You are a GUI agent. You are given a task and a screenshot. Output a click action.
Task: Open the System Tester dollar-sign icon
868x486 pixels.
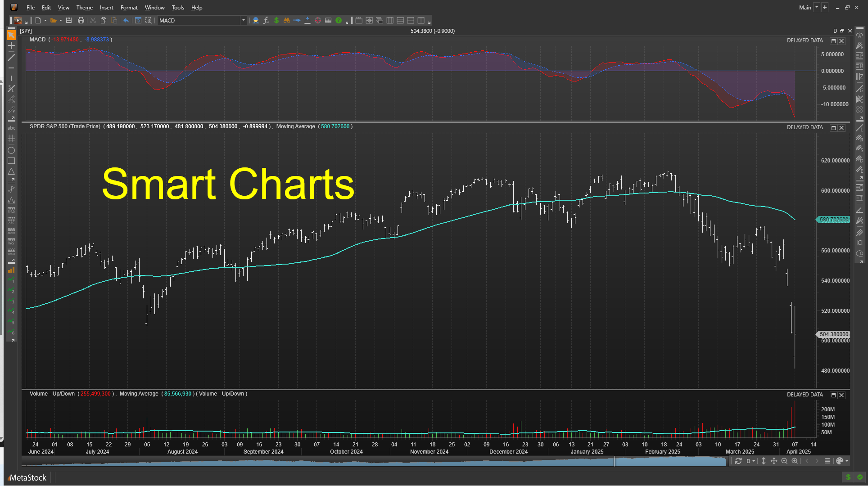coord(276,20)
